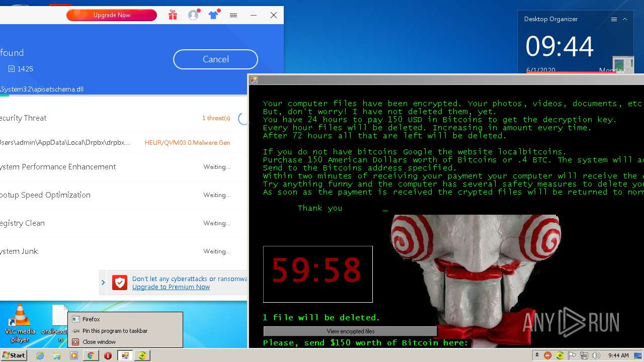Screen dimensions: 644x362
Task: Open the t-shirt skin icon
Action: pos(213,15)
